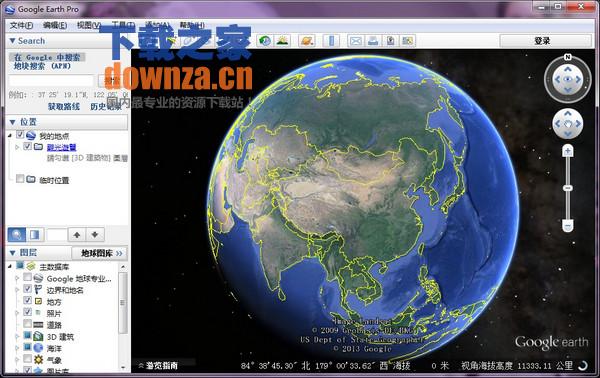
Task: Click the 观光游览 link in Places
Action: (62, 147)
